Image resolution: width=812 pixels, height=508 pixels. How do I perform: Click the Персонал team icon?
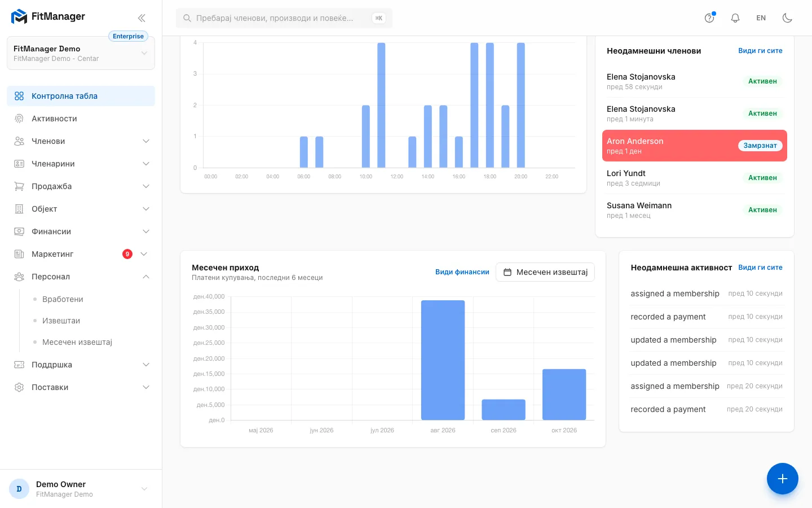click(19, 277)
